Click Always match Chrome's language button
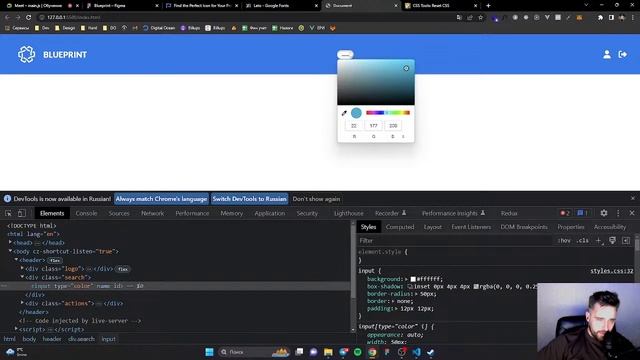640x360 pixels. [x=161, y=199]
